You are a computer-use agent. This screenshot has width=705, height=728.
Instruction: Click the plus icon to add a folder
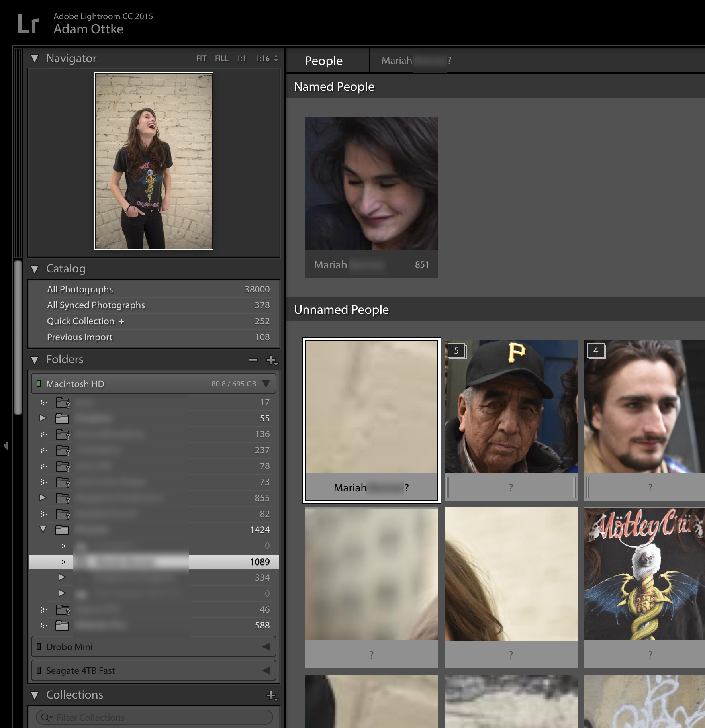pyautogui.click(x=272, y=360)
